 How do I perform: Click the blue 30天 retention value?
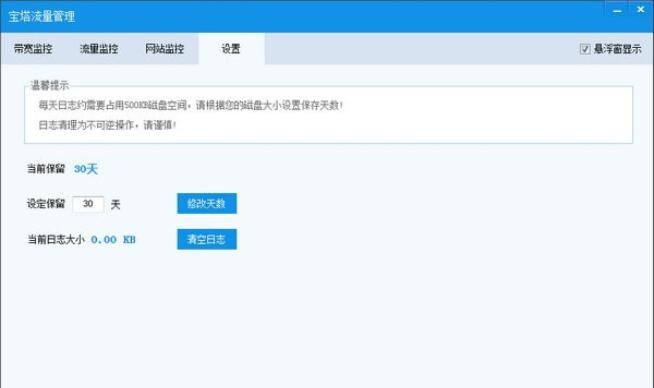86,169
